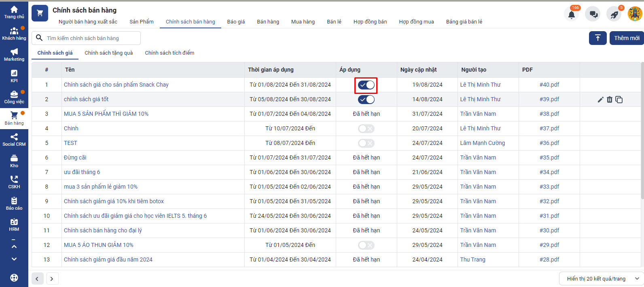Click the Thêm mới button
Viewport: 644px width, 287px height.
[x=626, y=38]
